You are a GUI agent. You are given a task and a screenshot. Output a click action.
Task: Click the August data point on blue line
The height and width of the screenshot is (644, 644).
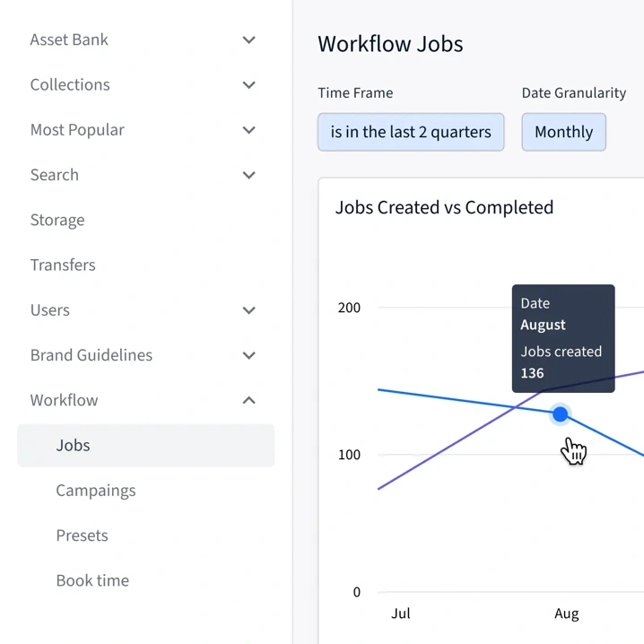pos(560,414)
